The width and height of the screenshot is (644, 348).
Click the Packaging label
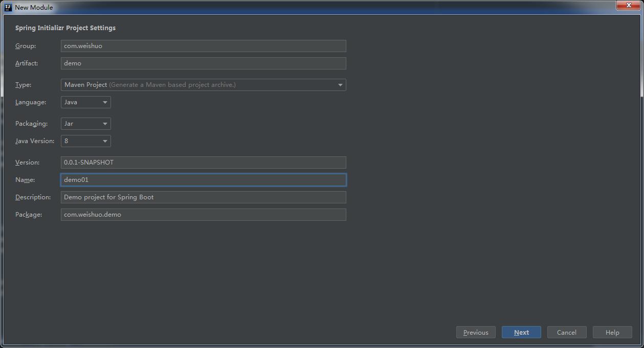click(x=31, y=124)
